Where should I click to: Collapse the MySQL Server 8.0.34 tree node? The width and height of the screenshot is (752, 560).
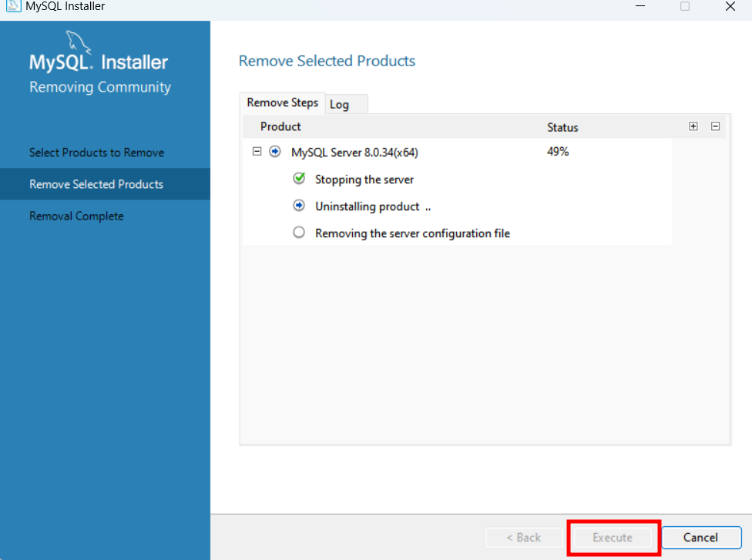point(257,152)
